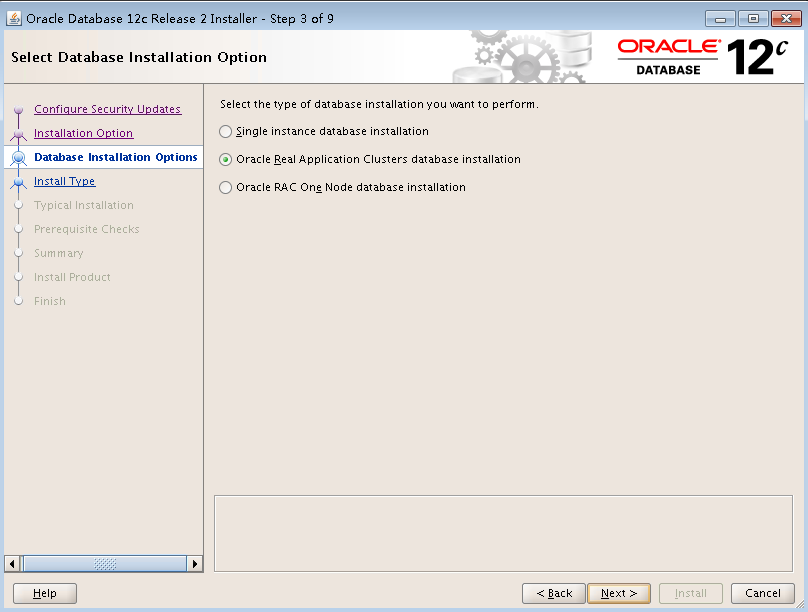The width and height of the screenshot is (808, 612).
Task: Click the Help button
Action: point(44,593)
